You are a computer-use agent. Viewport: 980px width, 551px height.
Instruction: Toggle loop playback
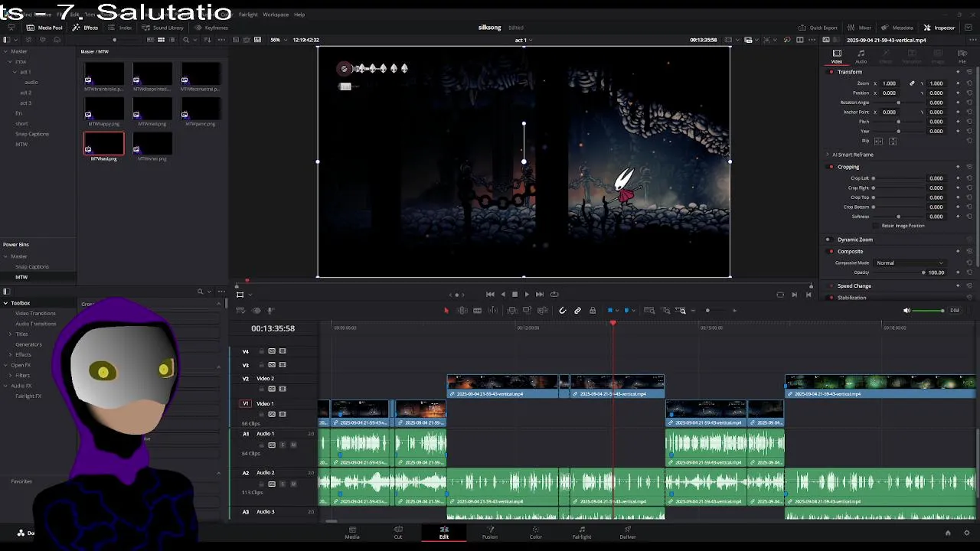pos(554,294)
